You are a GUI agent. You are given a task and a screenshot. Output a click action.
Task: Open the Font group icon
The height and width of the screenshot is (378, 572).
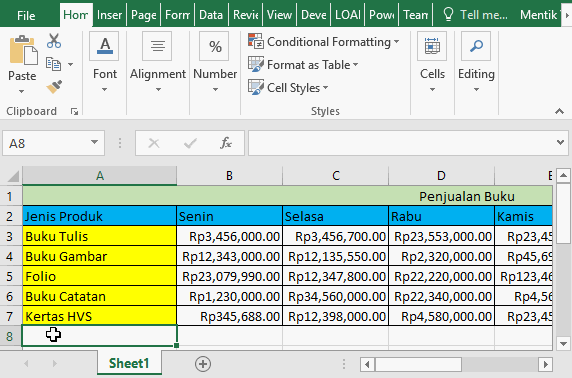[x=105, y=46]
